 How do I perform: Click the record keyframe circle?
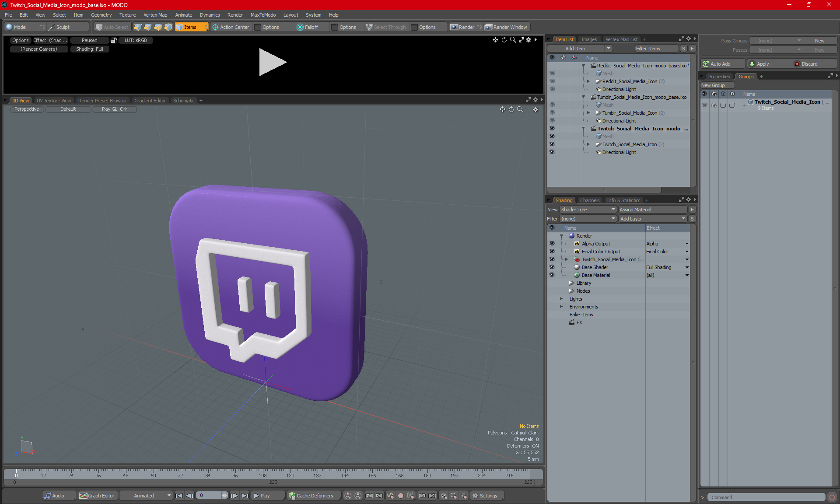click(400, 496)
